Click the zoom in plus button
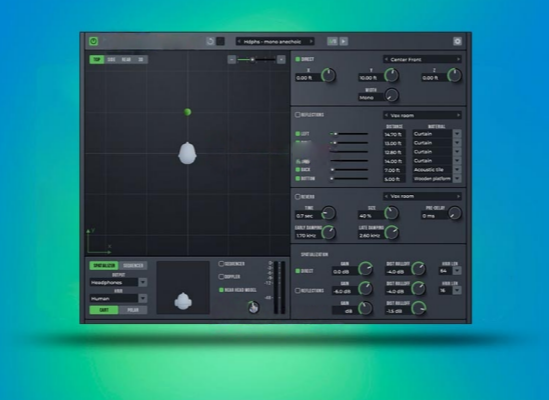 (x=281, y=60)
